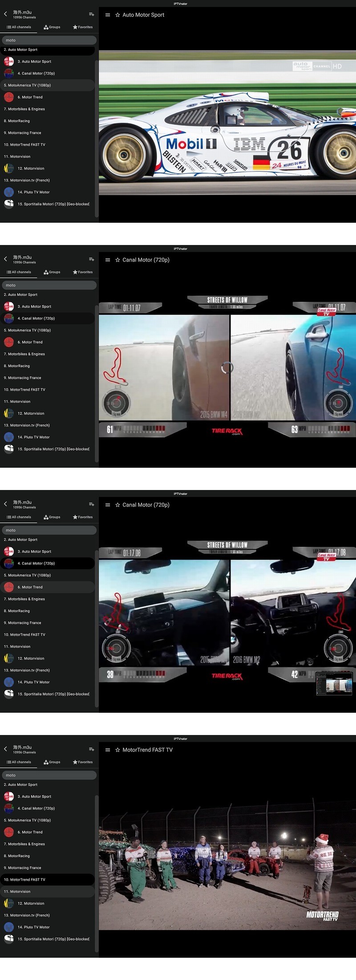Focus the 'moto' search field in Auto Motor Sport window
Image resolution: width=356 pixels, height=980 pixels.
click(x=49, y=40)
